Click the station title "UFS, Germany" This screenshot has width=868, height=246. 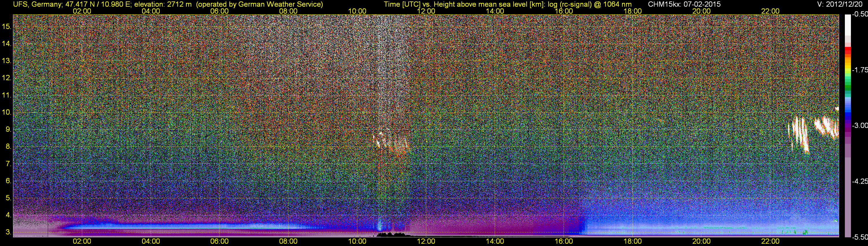37,4
